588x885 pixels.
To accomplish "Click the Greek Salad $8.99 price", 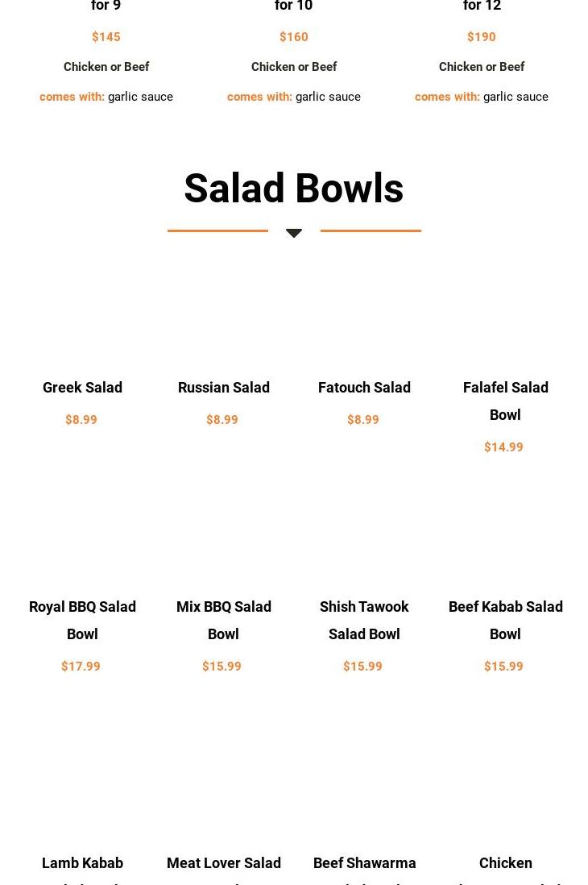I will coord(81,420).
